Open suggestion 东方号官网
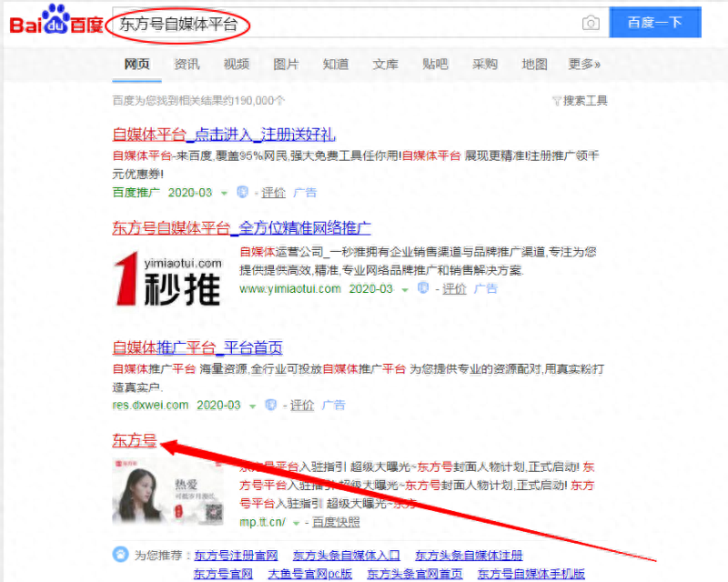Screen dimensions: 728x582 click(223, 574)
